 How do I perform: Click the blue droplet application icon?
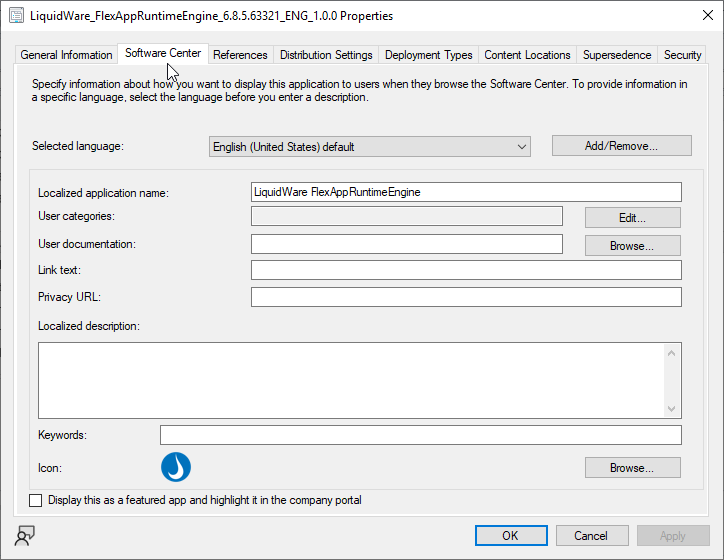[176, 467]
